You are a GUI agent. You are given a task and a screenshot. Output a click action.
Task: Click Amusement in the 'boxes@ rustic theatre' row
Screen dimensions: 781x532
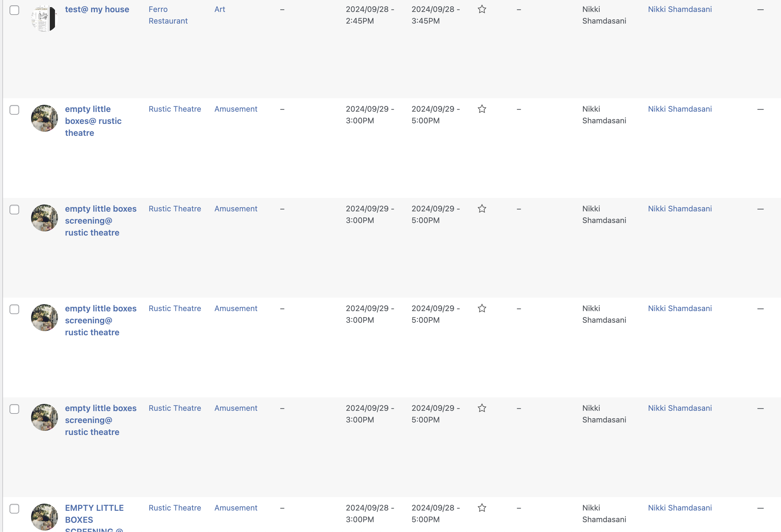(236, 109)
